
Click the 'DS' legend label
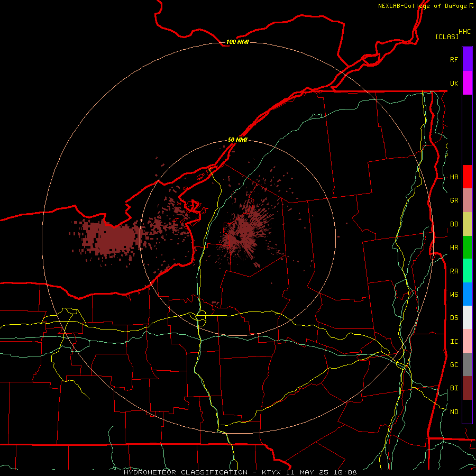pos(454,318)
